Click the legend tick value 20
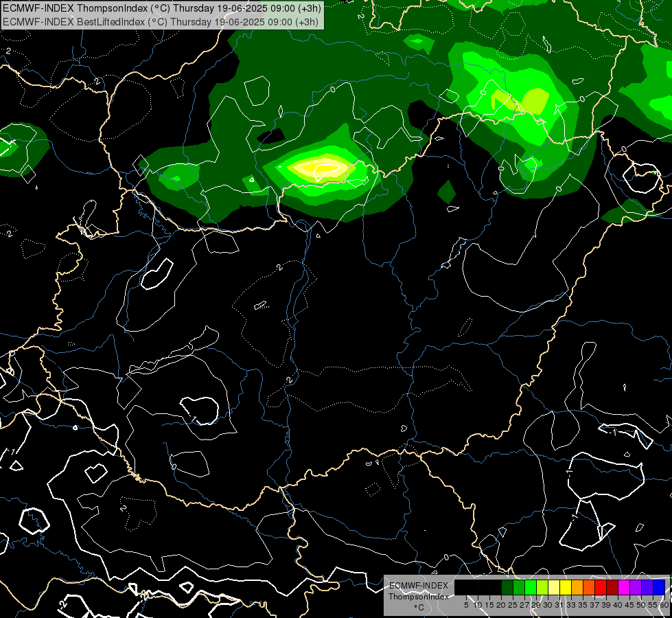Screen dimensions: 672x618 click(502, 605)
